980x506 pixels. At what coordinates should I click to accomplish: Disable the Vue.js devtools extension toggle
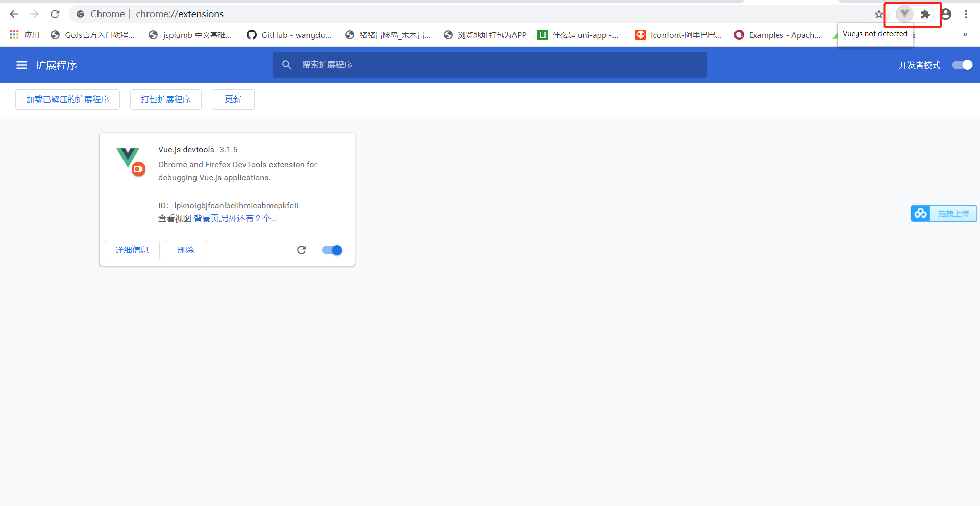coord(332,250)
